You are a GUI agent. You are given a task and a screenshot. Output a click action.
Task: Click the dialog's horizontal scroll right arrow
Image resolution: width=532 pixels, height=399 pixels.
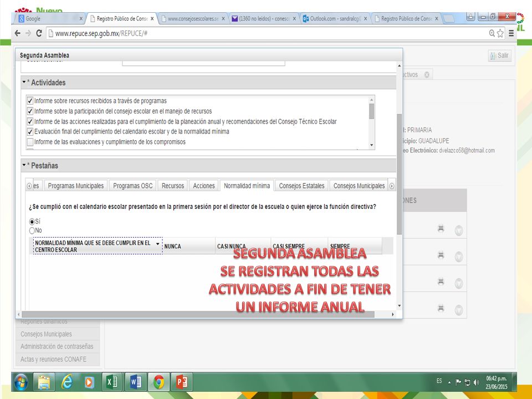(x=392, y=315)
